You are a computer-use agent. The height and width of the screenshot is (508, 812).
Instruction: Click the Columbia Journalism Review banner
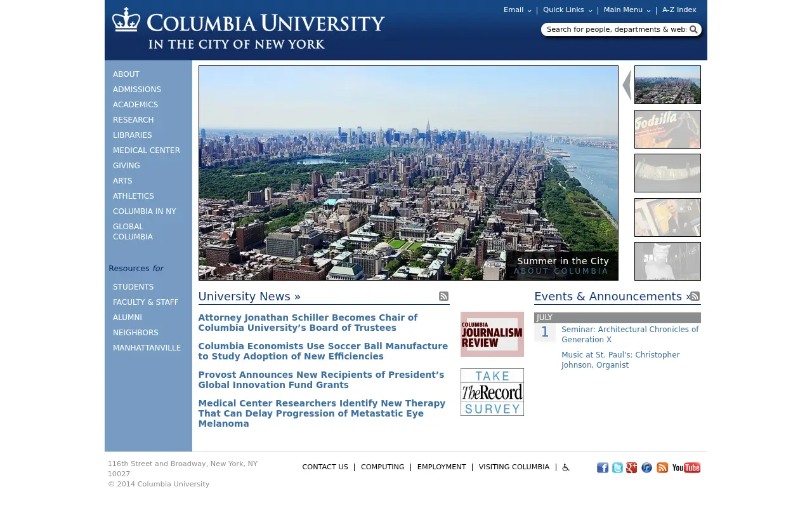click(492, 334)
